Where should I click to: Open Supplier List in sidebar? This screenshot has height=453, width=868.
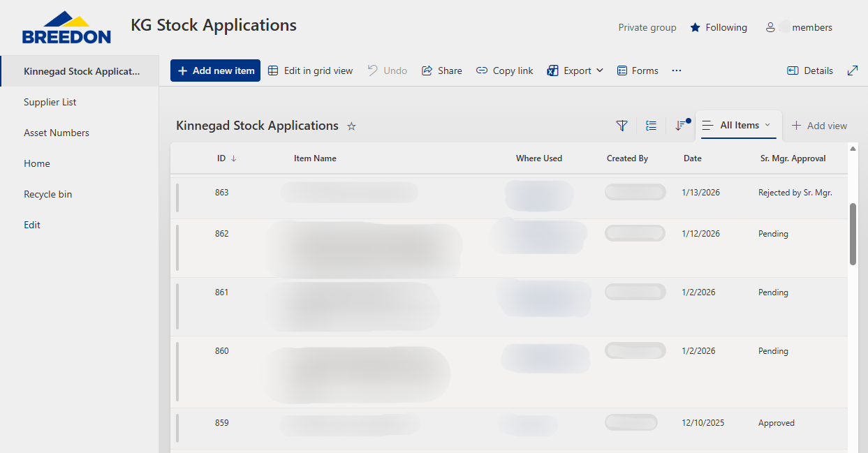click(x=50, y=102)
